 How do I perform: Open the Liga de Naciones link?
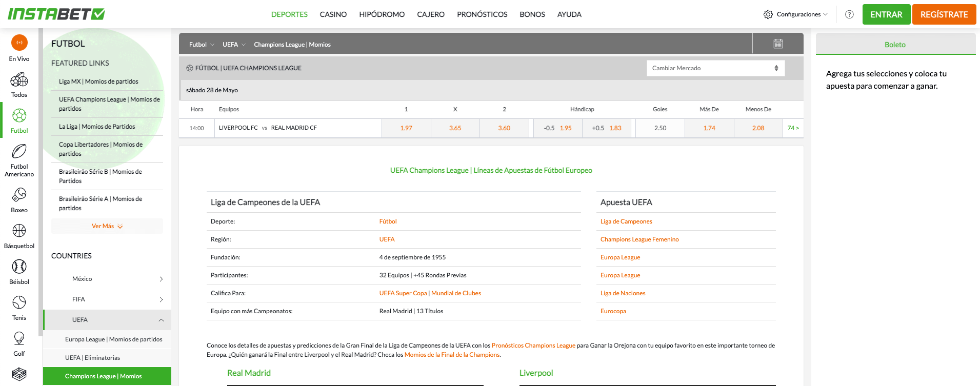(623, 293)
